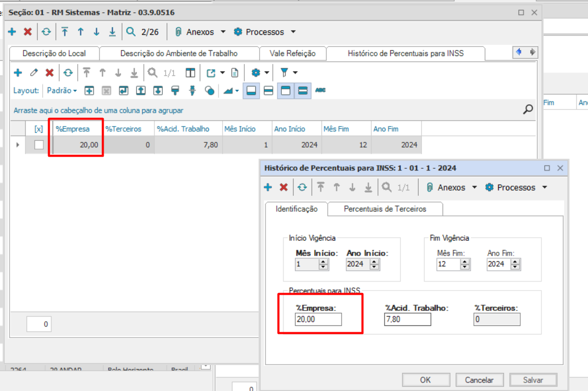Sort by %Acid. Trabalho column header
The height and width of the screenshot is (391, 588).
click(188, 129)
